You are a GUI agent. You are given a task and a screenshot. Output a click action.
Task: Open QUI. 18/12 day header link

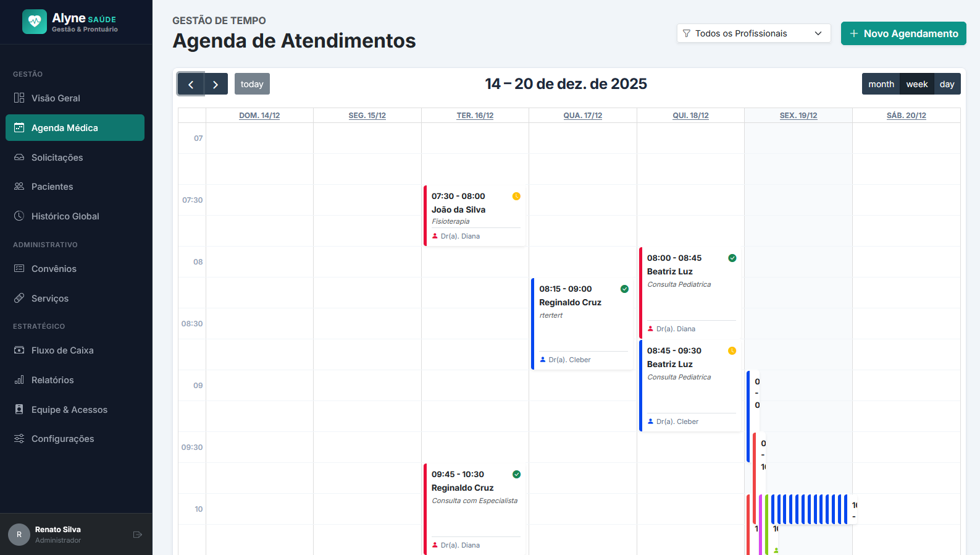(x=690, y=116)
